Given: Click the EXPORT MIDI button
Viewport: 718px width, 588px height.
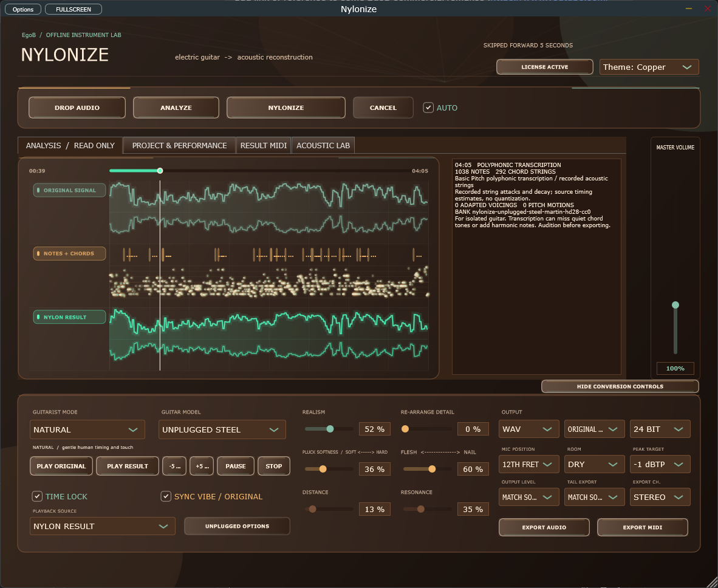Looking at the screenshot, I should click(643, 527).
